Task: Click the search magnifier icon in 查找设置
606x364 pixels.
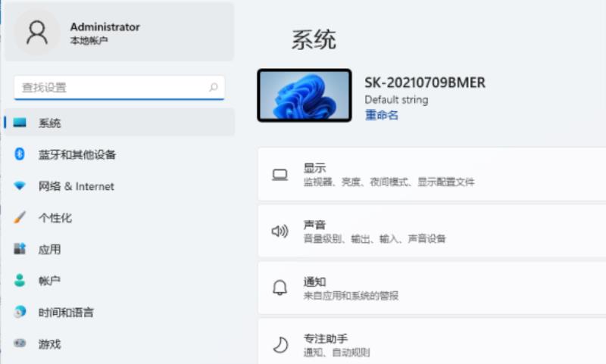Action: coord(214,87)
